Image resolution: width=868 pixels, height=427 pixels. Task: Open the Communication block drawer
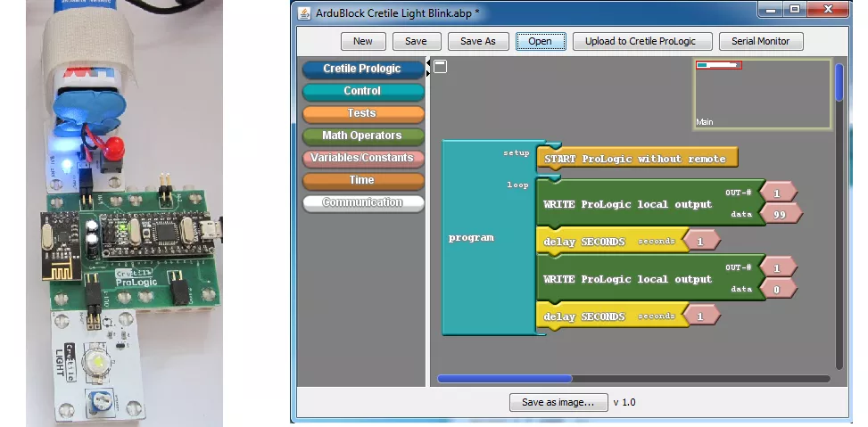pos(363,202)
